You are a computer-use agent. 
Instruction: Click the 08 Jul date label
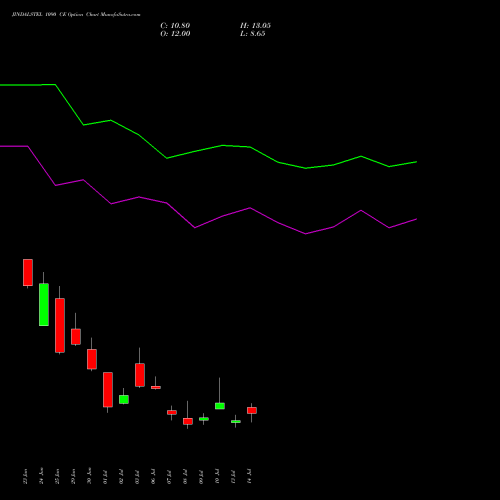tap(185, 477)
